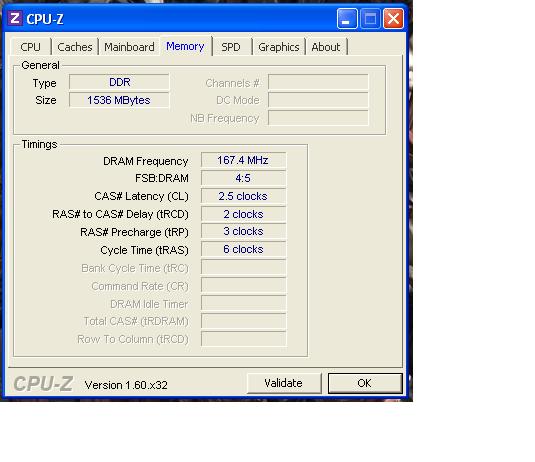
Task: Close the CPU-Z window
Action: 393,18
